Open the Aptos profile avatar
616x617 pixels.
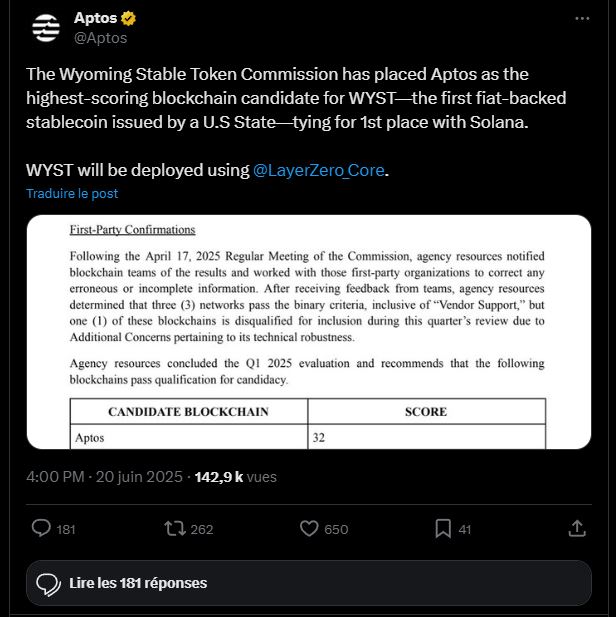[x=46, y=28]
